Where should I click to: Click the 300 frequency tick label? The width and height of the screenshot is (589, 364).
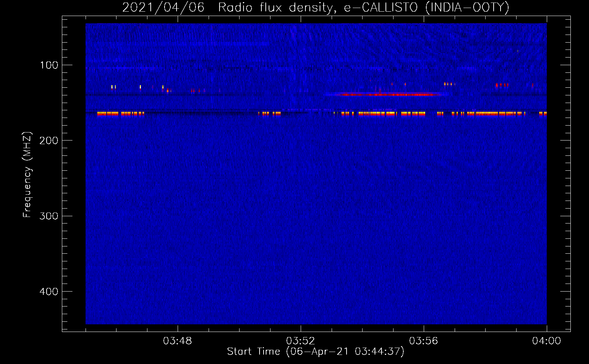coord(49,216)
